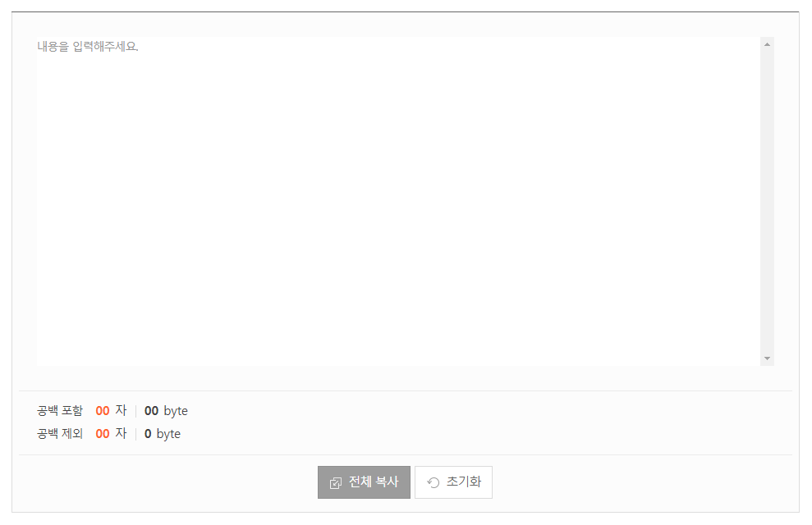Select the 공백 포함 label

(60, 411)
